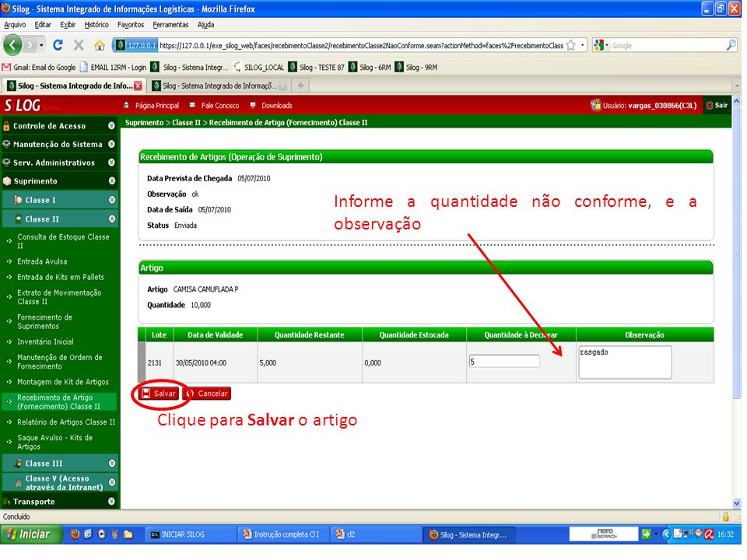Save the article with Salvar
747x560 pixels.
point(160,394)
